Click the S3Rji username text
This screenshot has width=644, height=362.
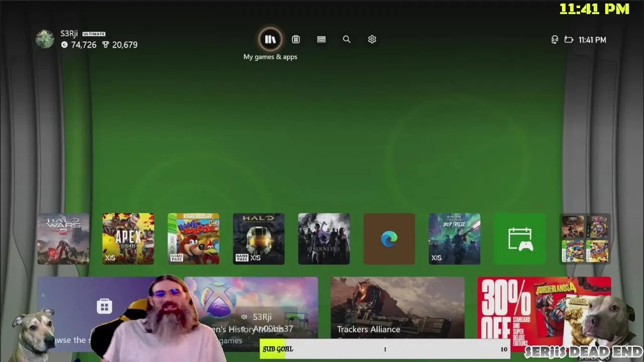(69, 34)
